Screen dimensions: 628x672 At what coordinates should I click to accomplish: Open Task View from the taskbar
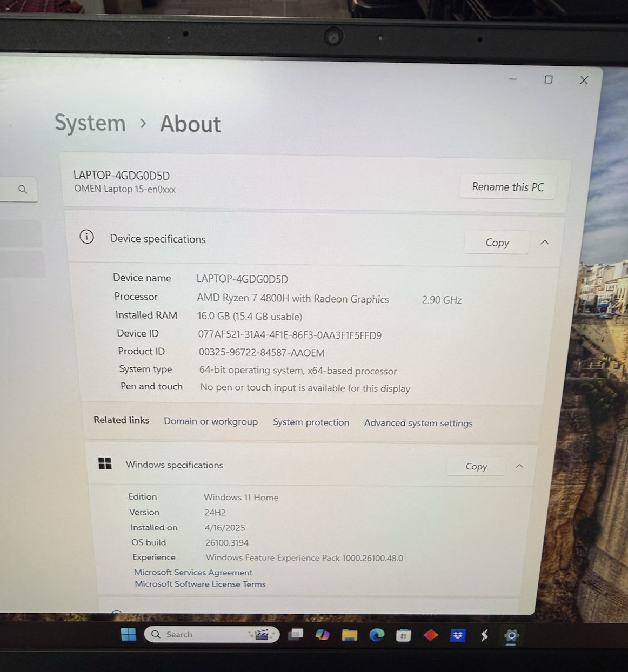coord(296,634)
